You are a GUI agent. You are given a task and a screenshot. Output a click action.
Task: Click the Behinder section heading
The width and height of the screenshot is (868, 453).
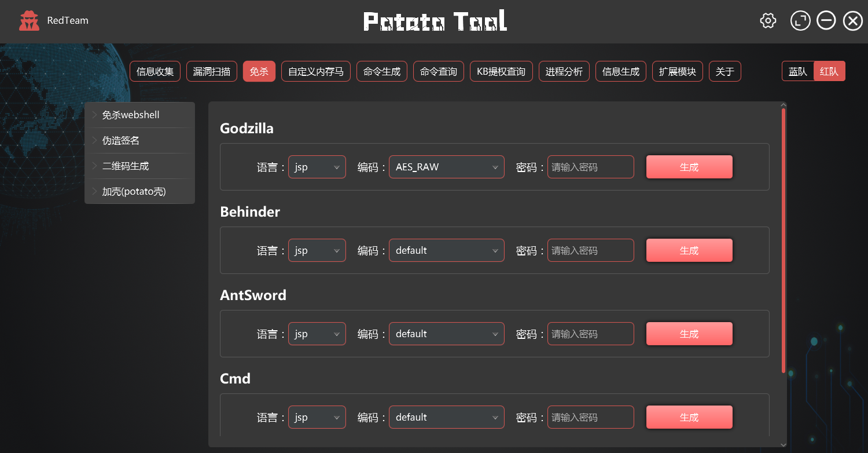tap(250, 212)
